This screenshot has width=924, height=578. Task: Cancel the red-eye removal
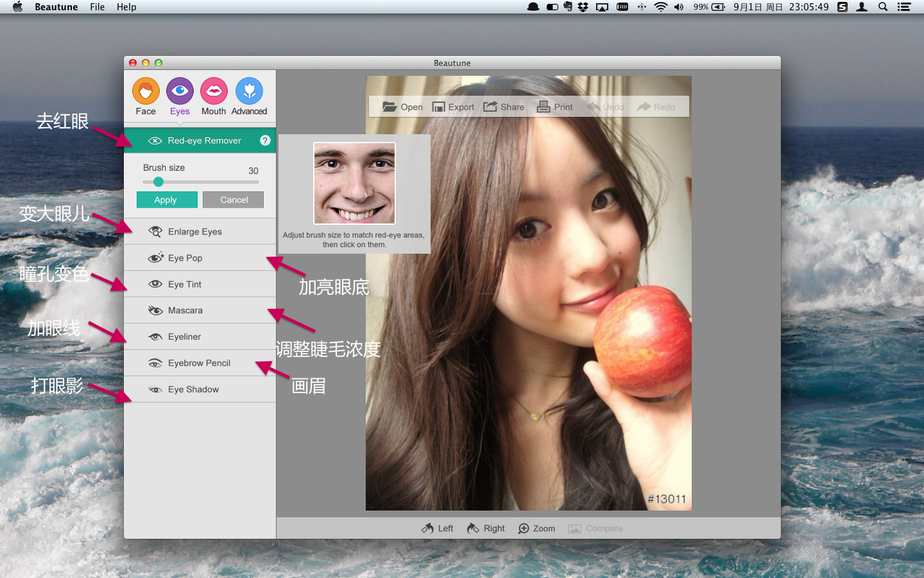pos(234,200)
